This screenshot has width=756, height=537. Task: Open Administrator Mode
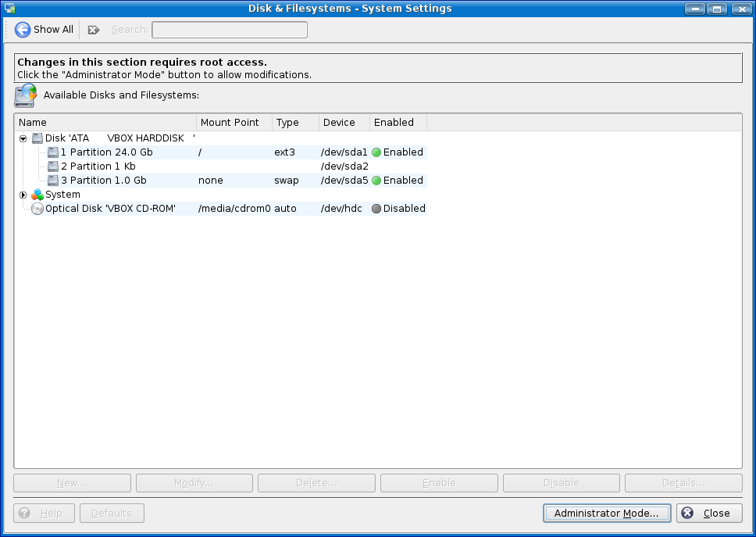tap(606, 514)
